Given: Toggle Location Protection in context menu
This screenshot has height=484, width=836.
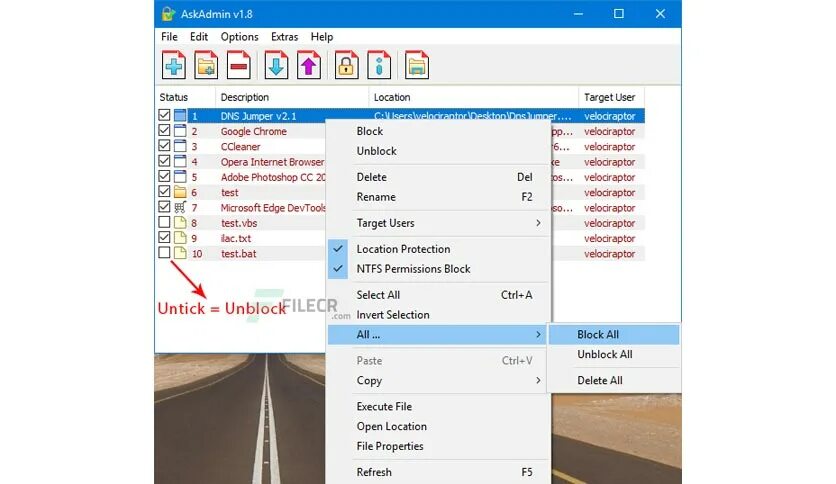Looking at the screenshot, I should click(437, 249).
